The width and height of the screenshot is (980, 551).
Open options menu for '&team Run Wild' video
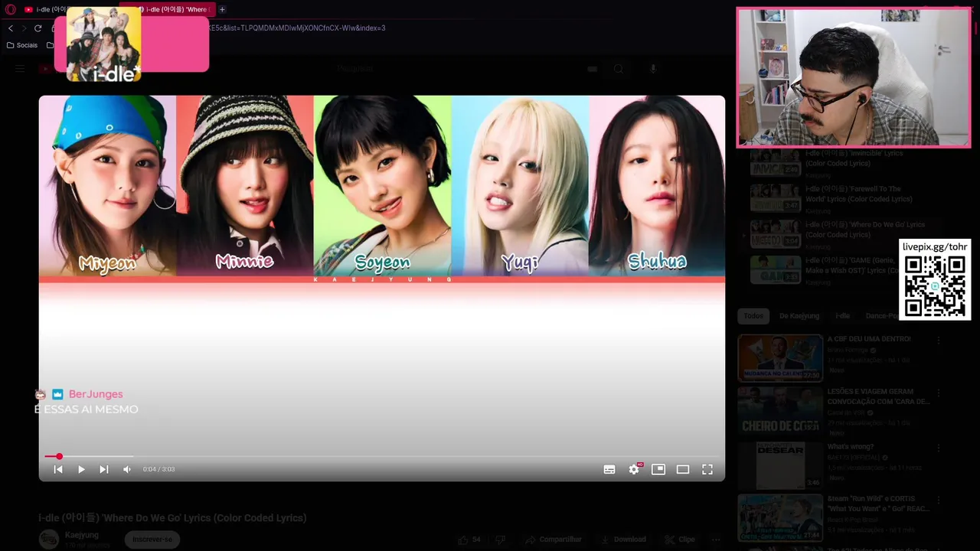pyautogui.click(x=939, y=500)
